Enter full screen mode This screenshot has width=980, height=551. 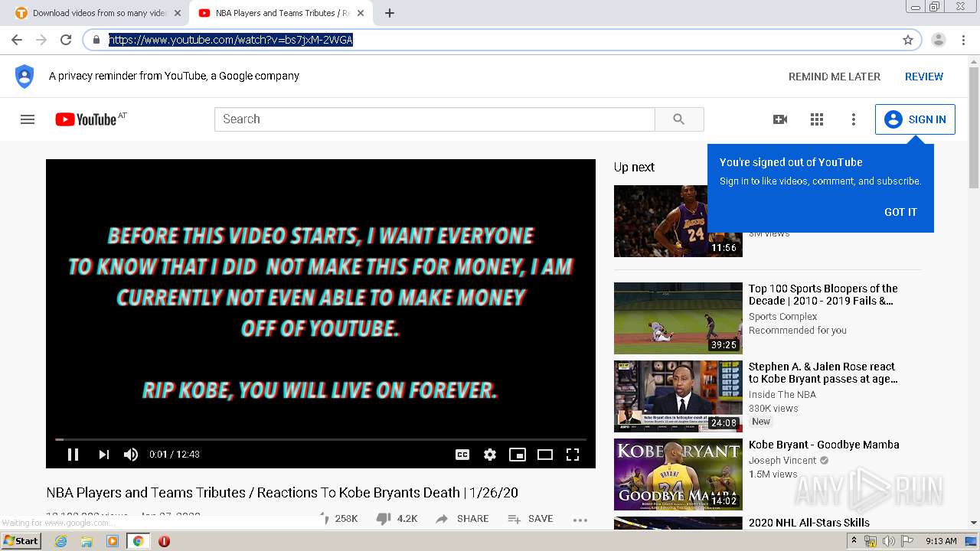(573, 455)
